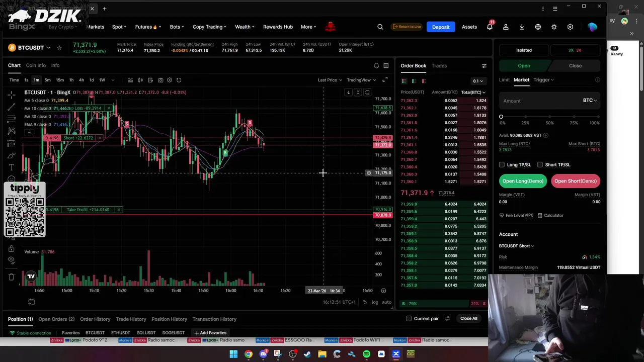Screen dimensions: 644x362
Task: Open Windows Start menu
Action: point(233,354)
